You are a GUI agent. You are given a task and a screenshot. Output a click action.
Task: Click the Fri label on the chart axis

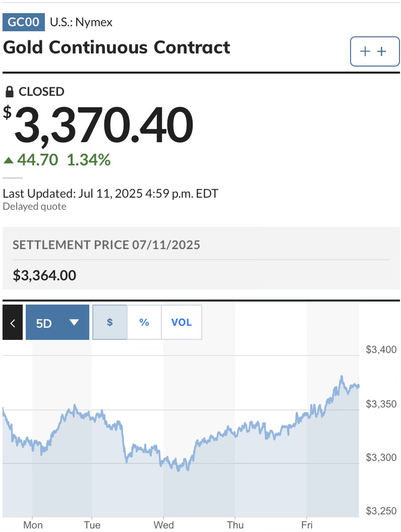[x=307, y=525]
